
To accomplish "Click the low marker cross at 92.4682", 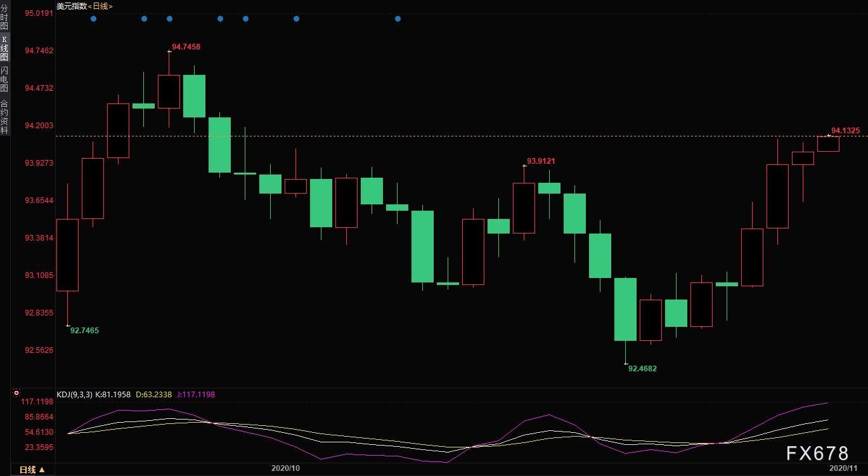I will [x=625, y=364].
